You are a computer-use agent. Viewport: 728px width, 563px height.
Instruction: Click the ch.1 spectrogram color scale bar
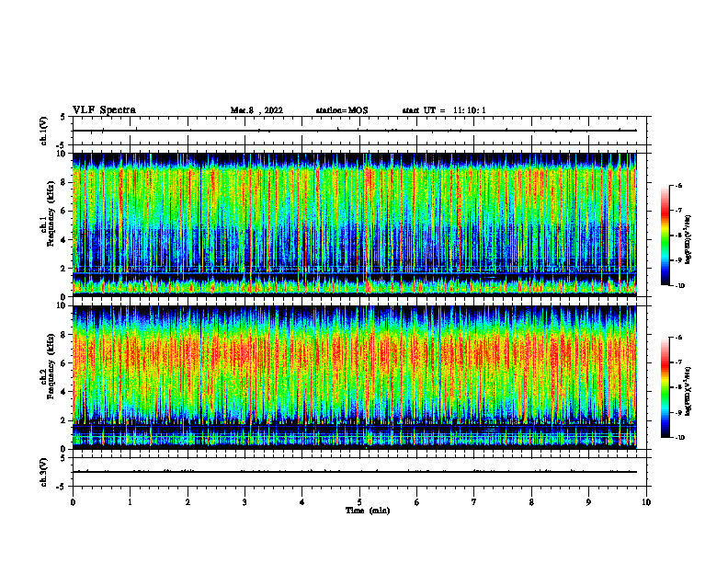tap(665, 236)
